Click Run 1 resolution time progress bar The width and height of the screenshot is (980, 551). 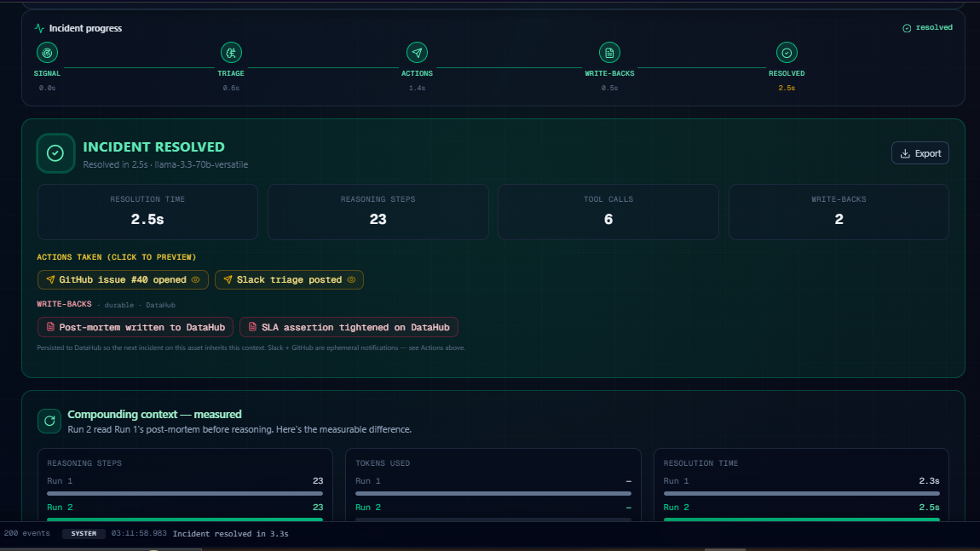[801, 494]
